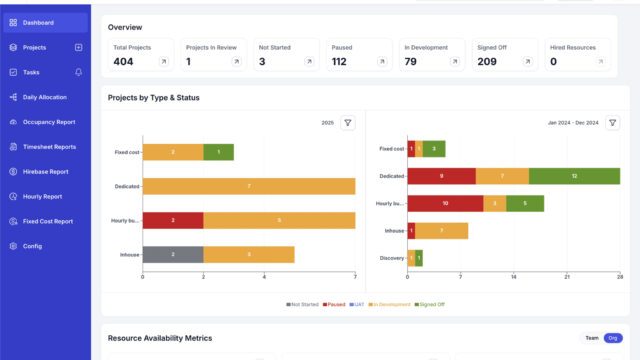Click the In Development 79 card
Image resolution: width=640 pixels, height=360 pixels.
432,55
